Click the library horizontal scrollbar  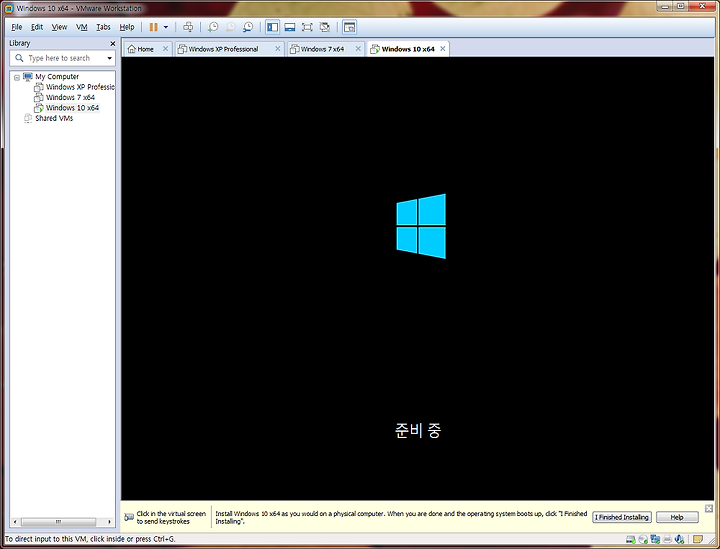click(58, 521)
